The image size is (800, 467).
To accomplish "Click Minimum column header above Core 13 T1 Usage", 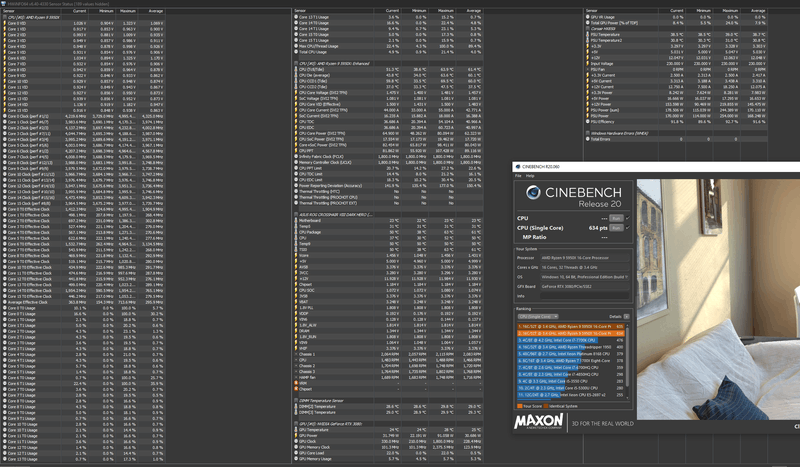I will [x=419, y=11].
